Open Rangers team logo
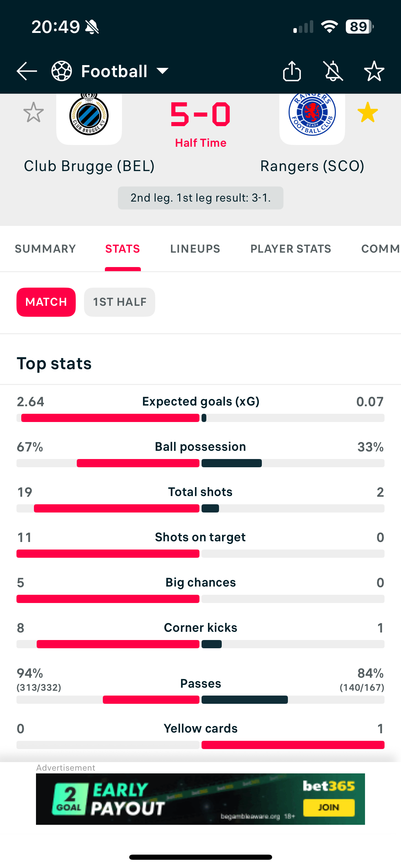The height and width of the screenshot is (868, 401). click(312, 115)
